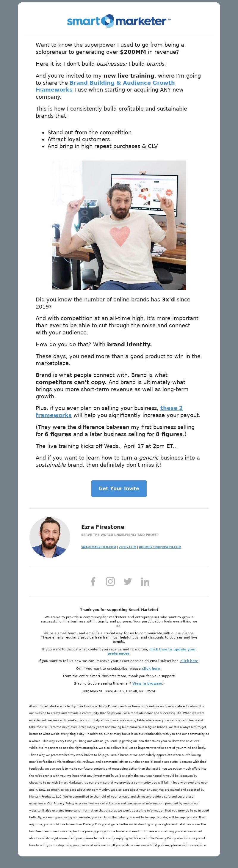Image resolution: width=238 pixels, height=868 pixels.
Task: Click the Twitter bird icon
Action: click(x=127, y=581)
